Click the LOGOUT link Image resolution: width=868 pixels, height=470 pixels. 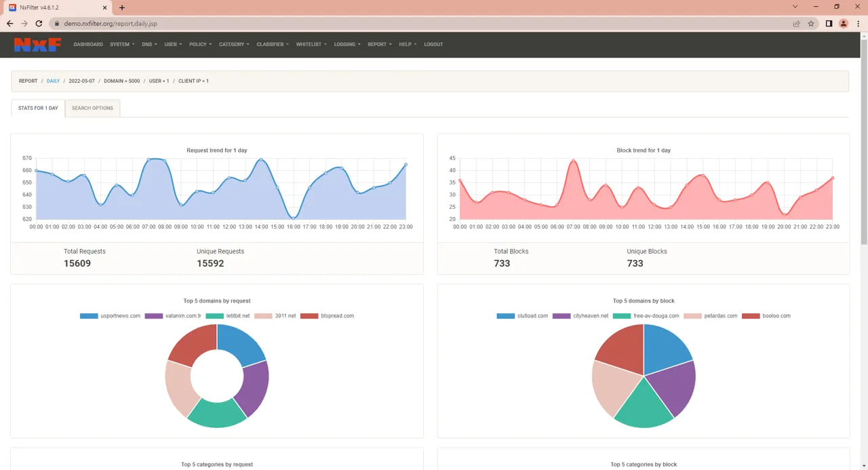click(433, 45)
